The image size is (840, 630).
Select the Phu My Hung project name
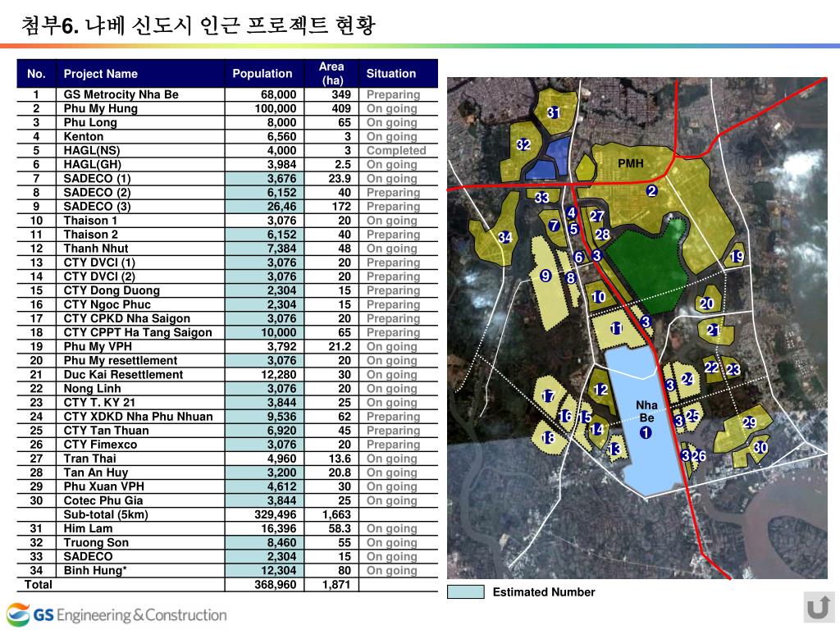pyautogui.click(x=101, y=108)
